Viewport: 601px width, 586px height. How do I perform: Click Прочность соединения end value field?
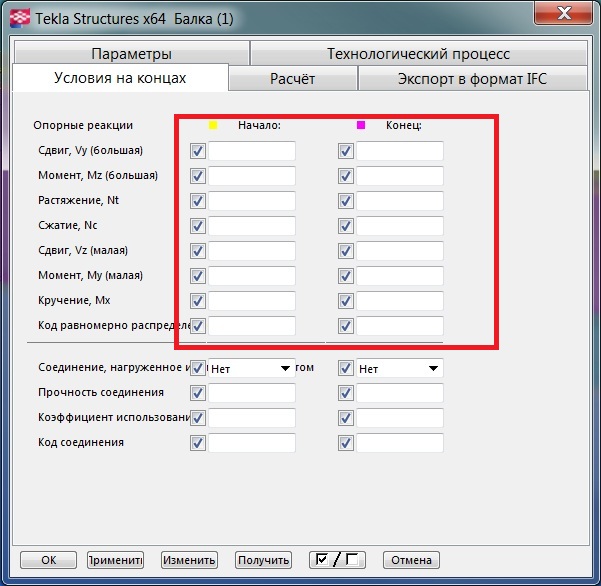400,393
